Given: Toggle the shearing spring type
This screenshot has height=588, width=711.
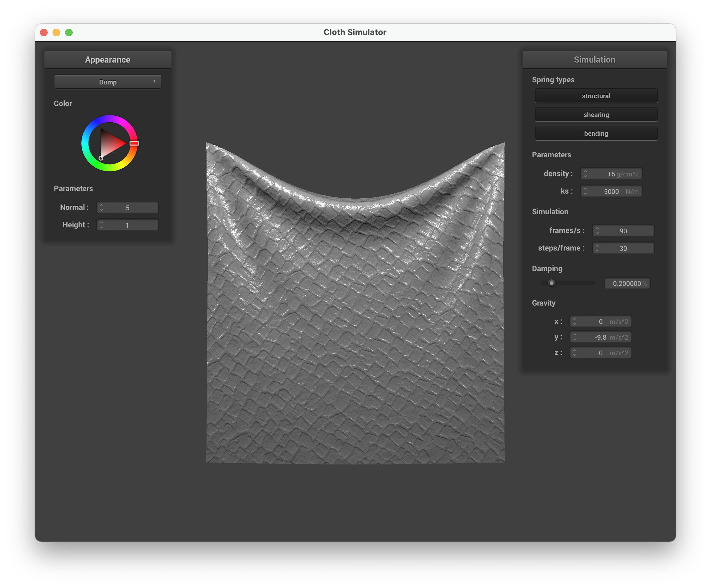Looking at the screenshot, I should [x=596, y=115].
